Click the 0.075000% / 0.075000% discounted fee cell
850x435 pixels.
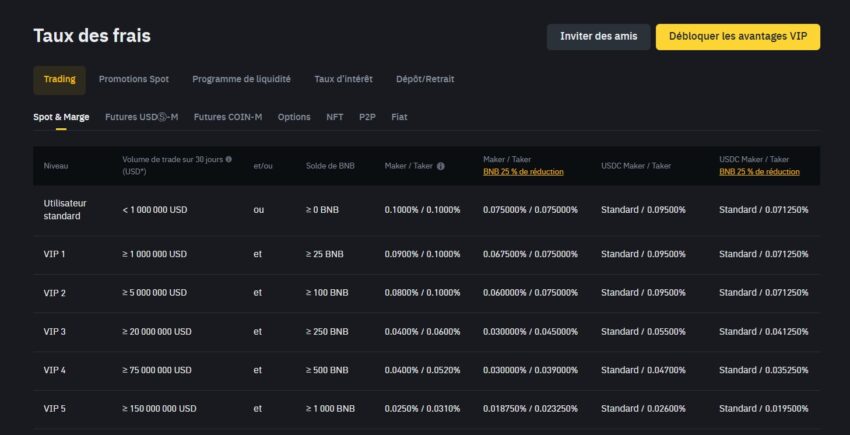(530, 210)
